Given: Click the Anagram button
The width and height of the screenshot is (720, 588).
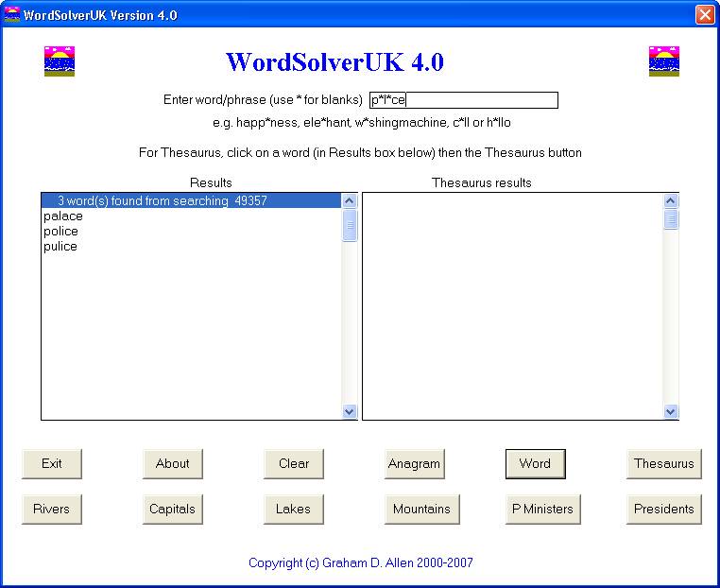Looking at the screenshot, I should tap(414, 464).
